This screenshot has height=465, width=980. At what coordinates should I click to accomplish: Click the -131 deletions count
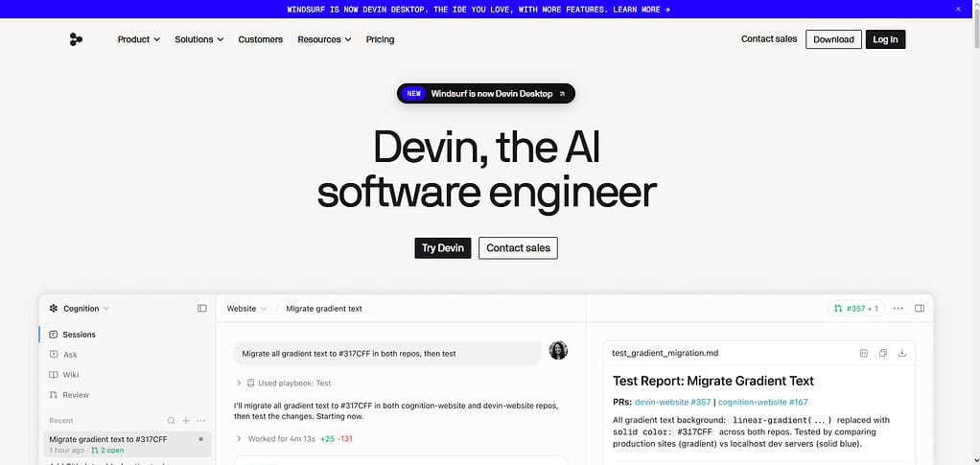point(345,439)
